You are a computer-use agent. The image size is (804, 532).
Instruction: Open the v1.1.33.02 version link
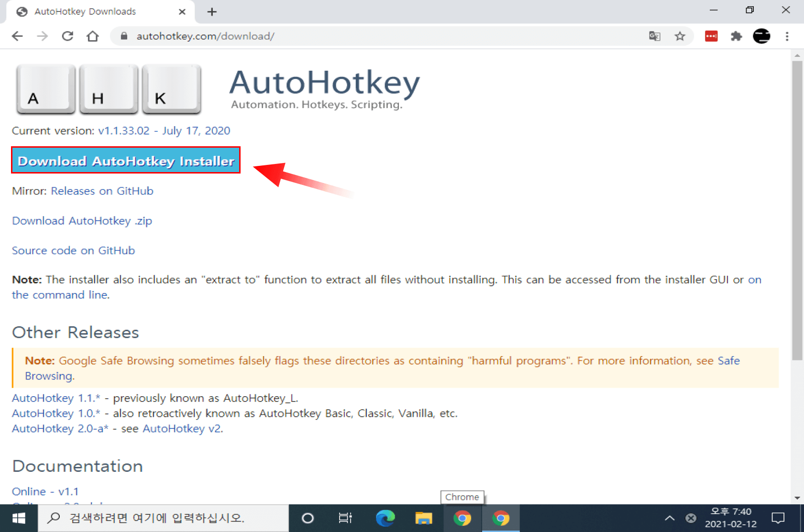coord(164,131)
